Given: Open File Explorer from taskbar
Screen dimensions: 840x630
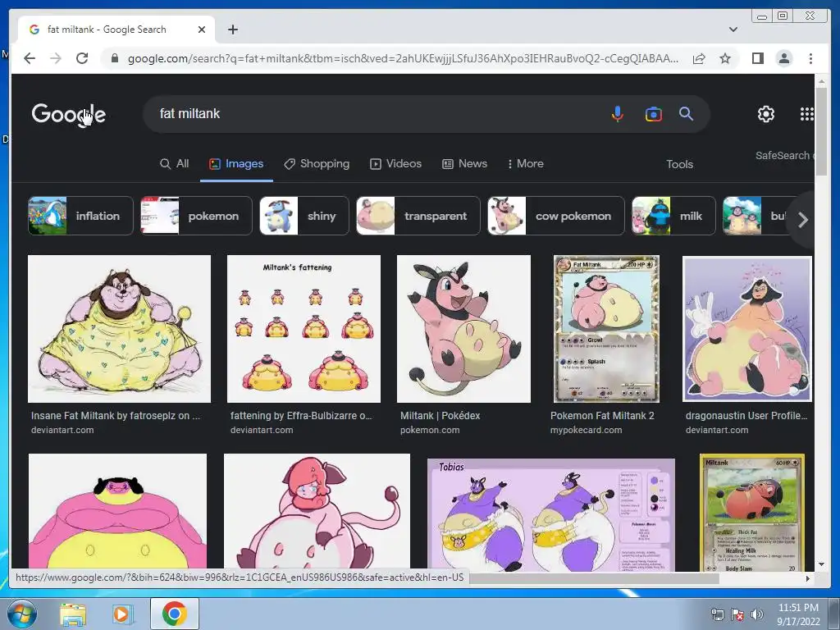Looking at the screenshot, I should (72, 614).
